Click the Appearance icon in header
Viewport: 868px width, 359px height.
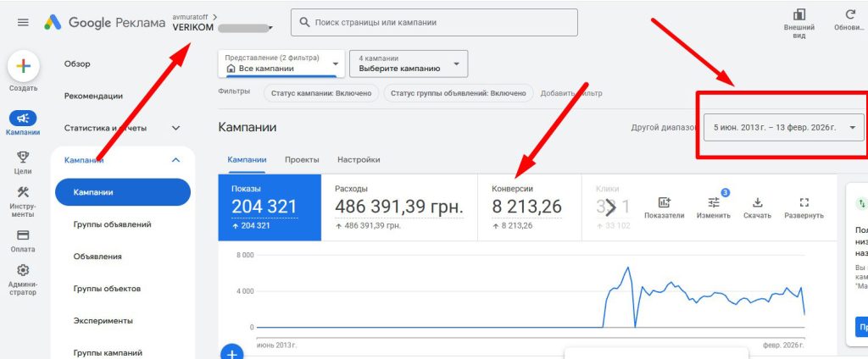(798, 15)
